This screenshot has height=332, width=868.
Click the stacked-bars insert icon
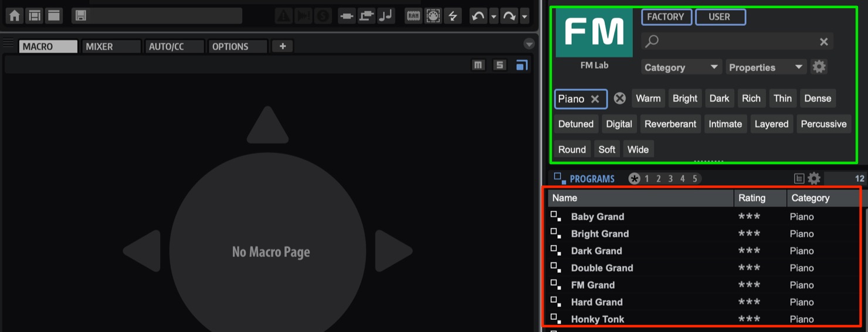[x=367, y=16]
